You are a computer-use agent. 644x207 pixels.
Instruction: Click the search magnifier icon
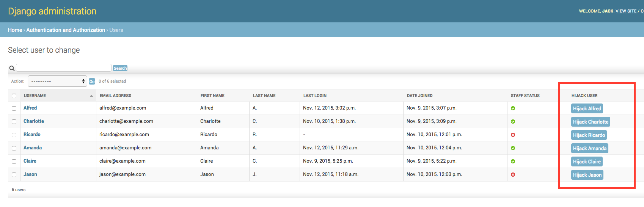(x=12, y=68)
